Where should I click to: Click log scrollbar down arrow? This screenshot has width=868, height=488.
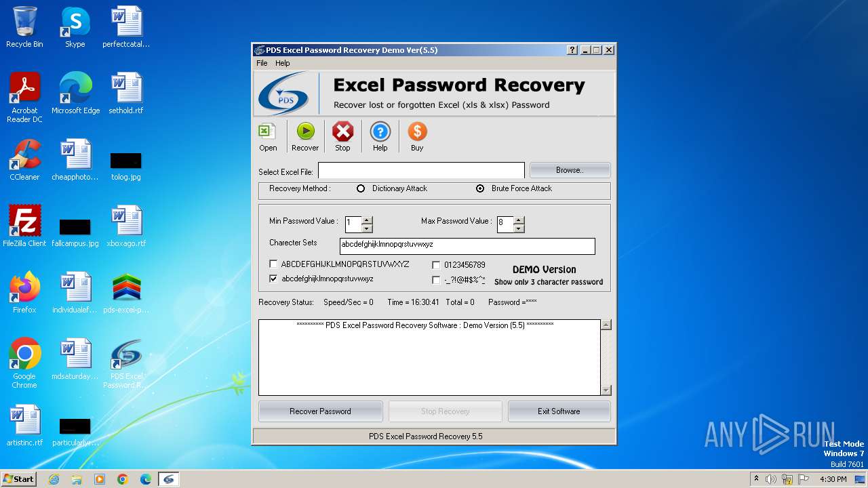[x=606, y=390]
